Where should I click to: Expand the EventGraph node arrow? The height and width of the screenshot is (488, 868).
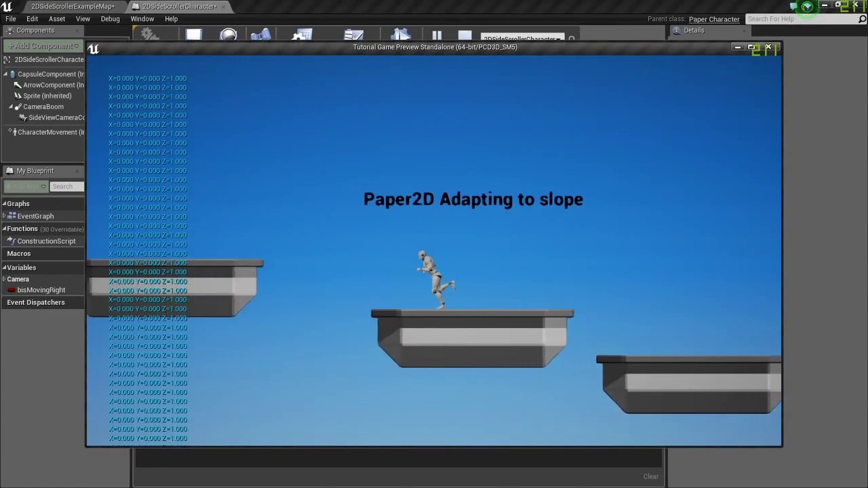(x=4, y=216)
